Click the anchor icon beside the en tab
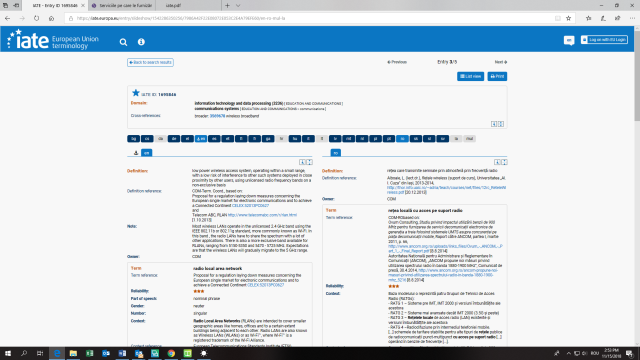 [x=136, y=153]
